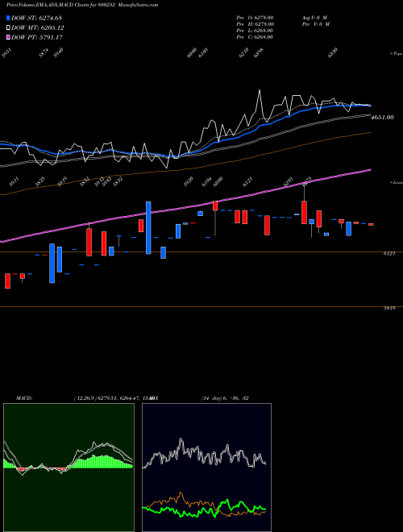Click the '<Lows' marker label at right
Screen dimensions: 403x532
click(x=396, y=182)
